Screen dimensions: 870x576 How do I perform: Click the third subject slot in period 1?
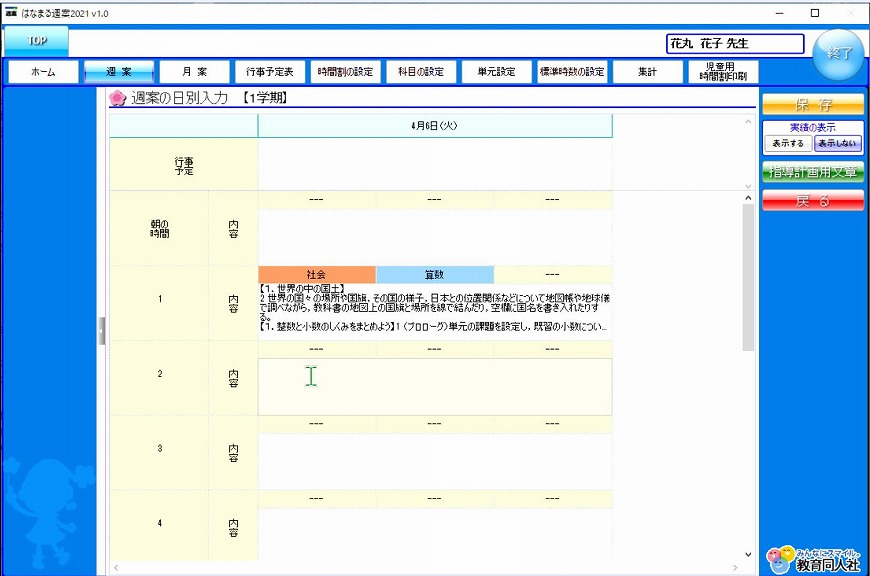[553, 275]
